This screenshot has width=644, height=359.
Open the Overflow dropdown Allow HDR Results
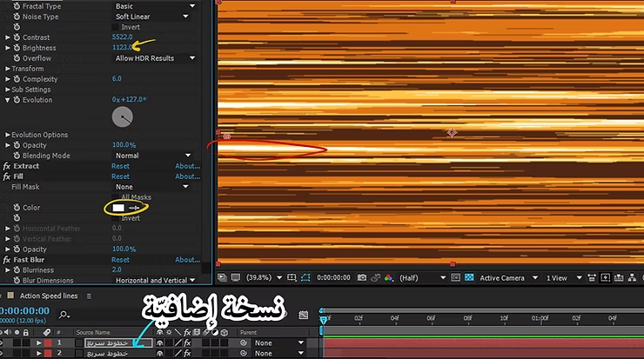[x=154, y=58]
